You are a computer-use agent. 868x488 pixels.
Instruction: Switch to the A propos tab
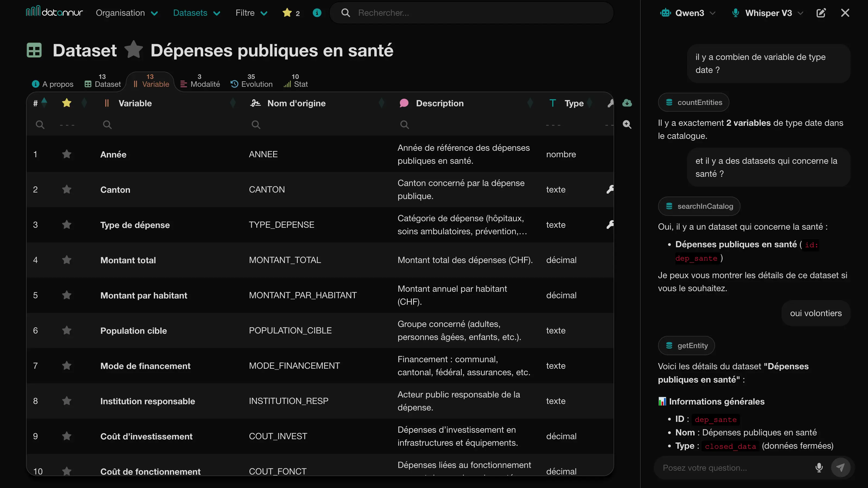coord(53,84)
